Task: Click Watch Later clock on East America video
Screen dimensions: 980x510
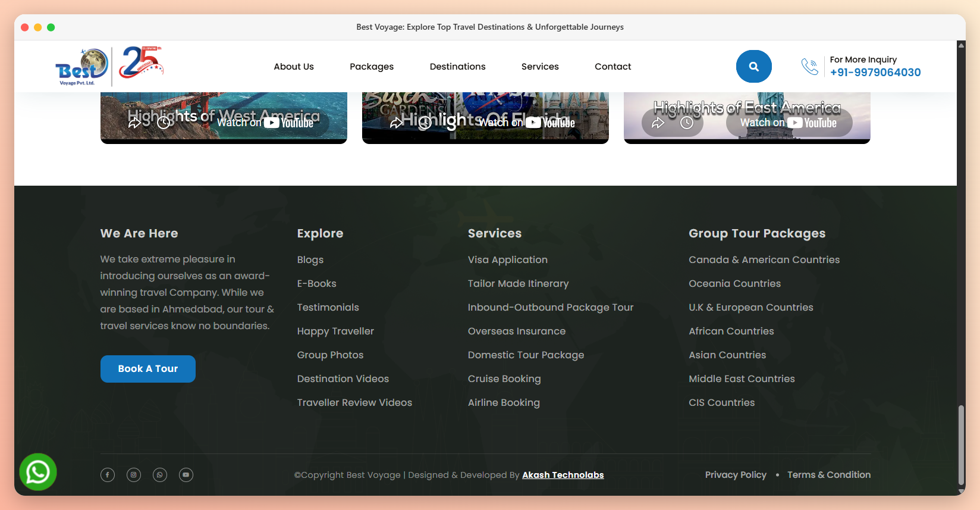Action: pos(687,123)
